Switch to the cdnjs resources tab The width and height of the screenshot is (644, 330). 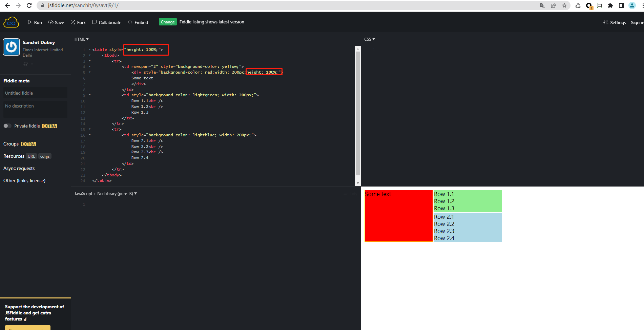tap(45, 156)
